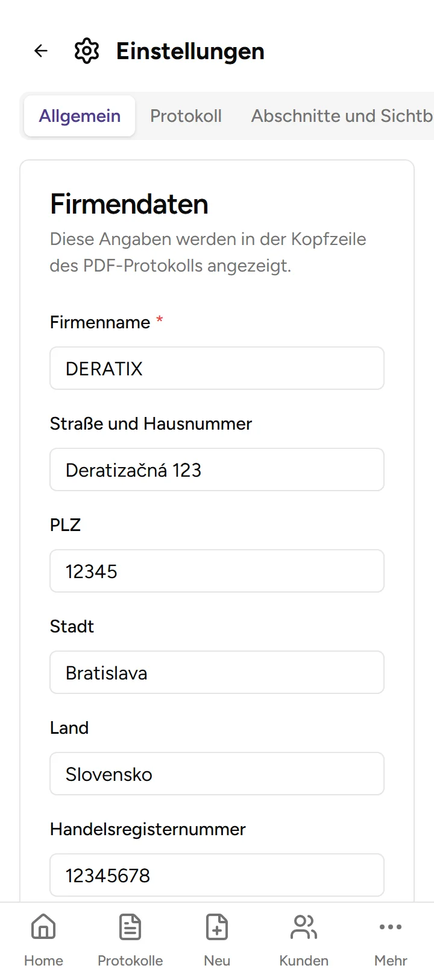Click the settings gear icon in the header
434x980 pixels.
pyautogui.click(x=86, y=51)
